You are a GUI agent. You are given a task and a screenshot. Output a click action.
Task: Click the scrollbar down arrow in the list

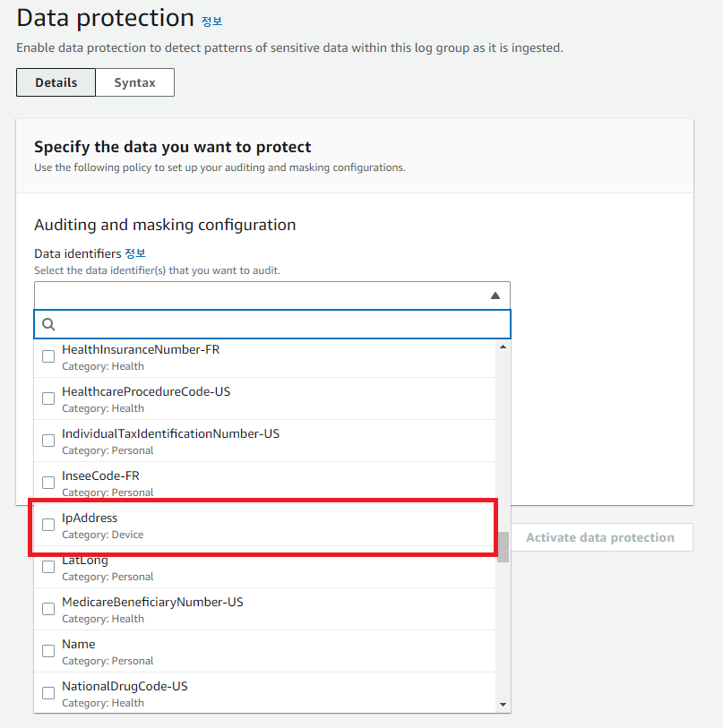click(503, 704)
